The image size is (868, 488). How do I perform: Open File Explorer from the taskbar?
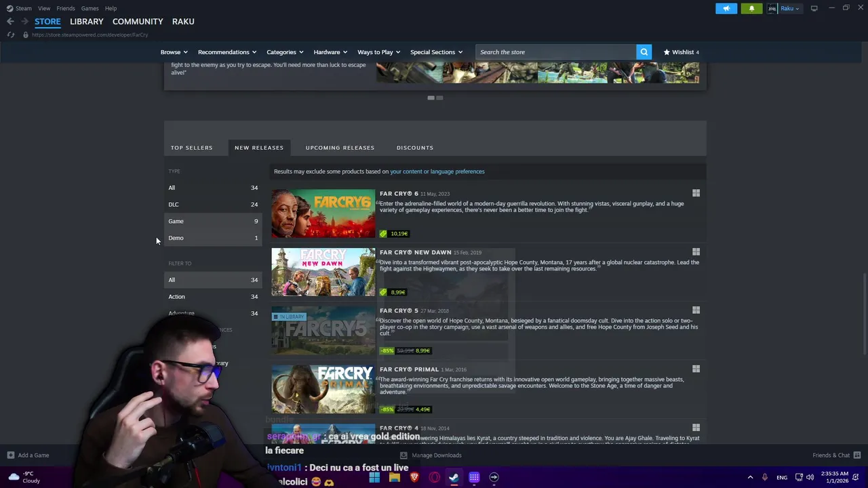[394, 477]
